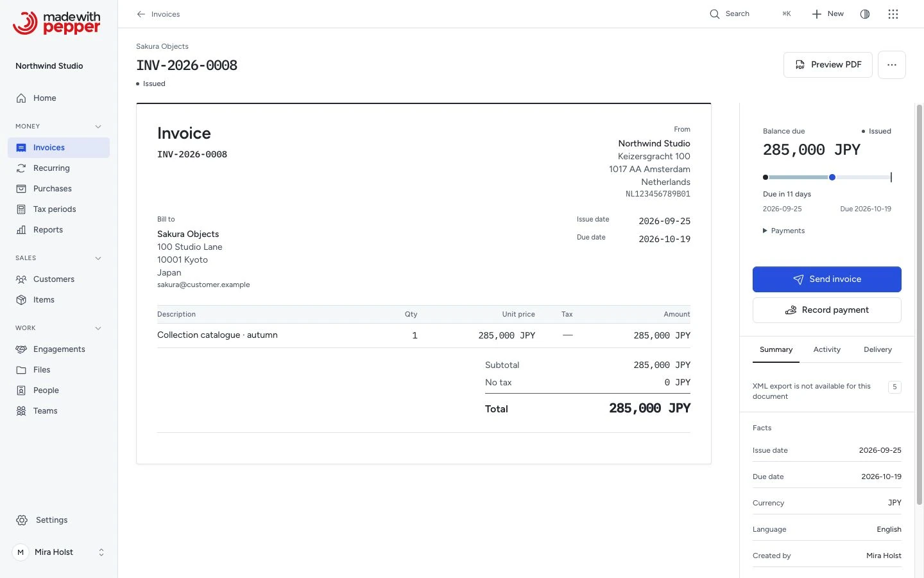
Task: Click the sakura@customer.example email address
Action: click(x=203, y=285)
